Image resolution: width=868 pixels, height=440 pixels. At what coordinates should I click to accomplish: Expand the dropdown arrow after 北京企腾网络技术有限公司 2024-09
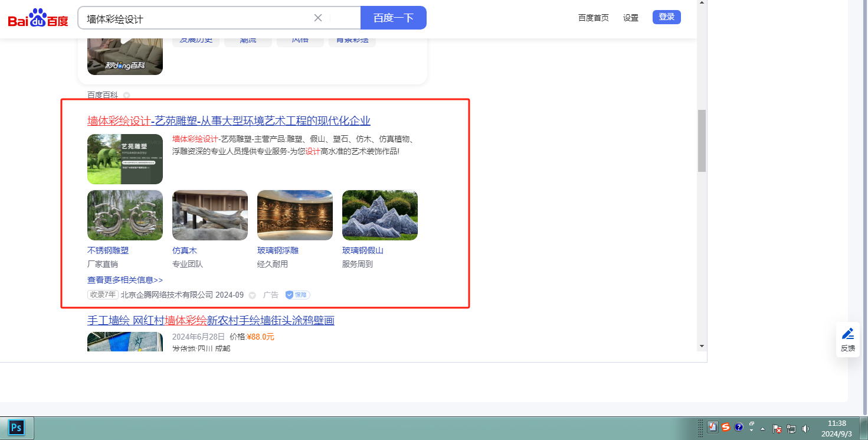point(252,295)
